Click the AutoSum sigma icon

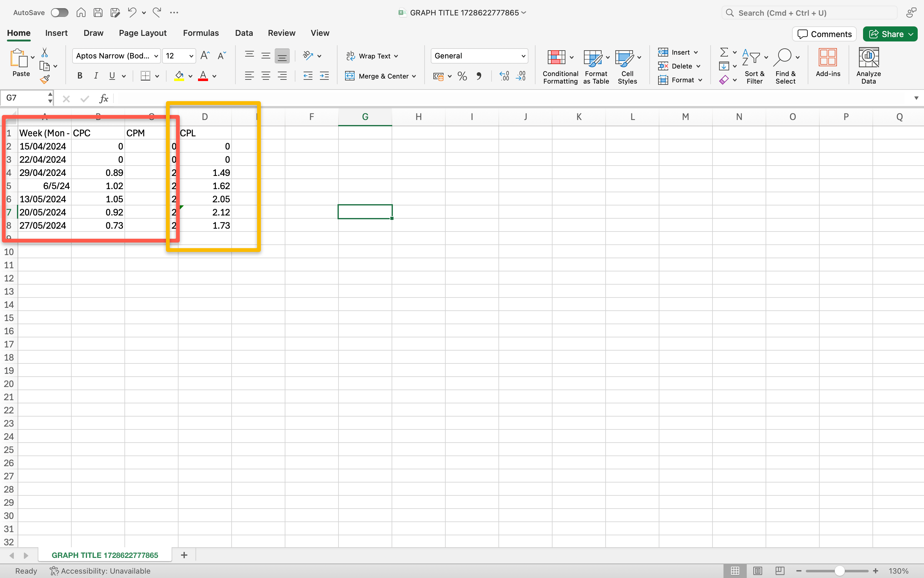tap(724, 52)
